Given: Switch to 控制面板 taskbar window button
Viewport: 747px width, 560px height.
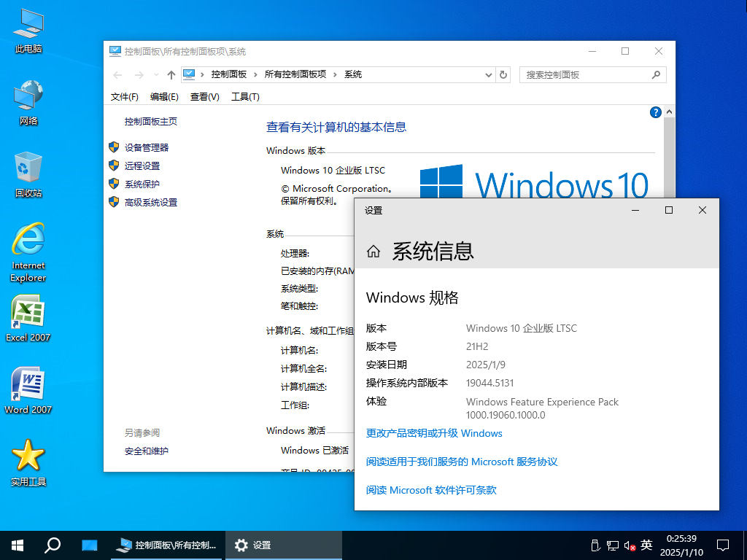Looking at the screenshot, I should [x=166, y=545].
